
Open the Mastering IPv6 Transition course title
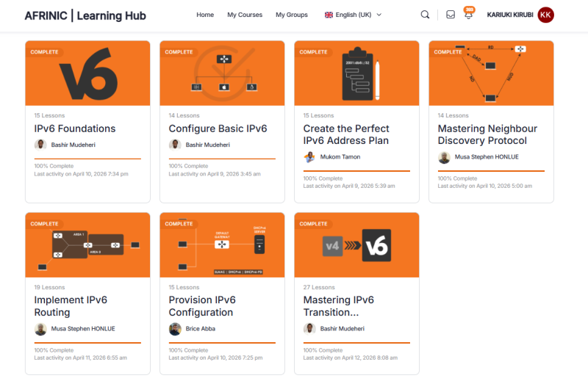(x=339, y=306)
